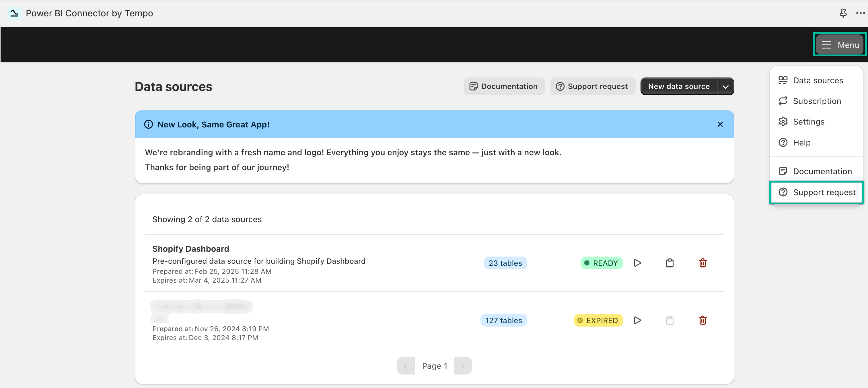Run the expired data source
This screenshot has width=868, height=388.
[637, 320]
